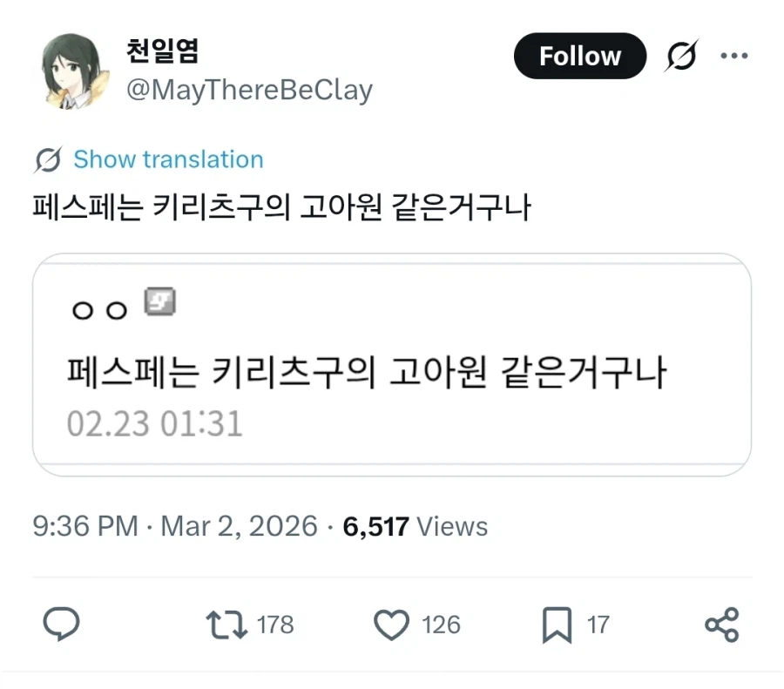Screen dimensions: 784x689
Task: Click the profile avatar image
Action: click(71, 70)
